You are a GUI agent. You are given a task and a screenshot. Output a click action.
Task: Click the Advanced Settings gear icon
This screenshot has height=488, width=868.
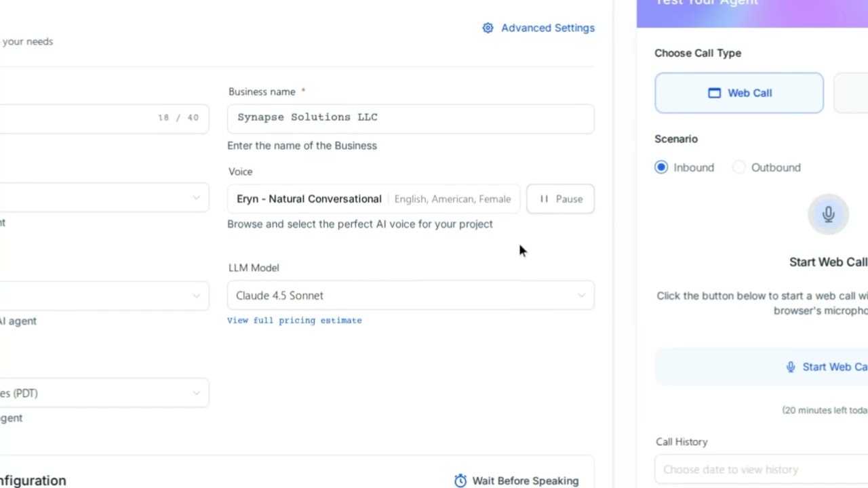tap(488, 28)
